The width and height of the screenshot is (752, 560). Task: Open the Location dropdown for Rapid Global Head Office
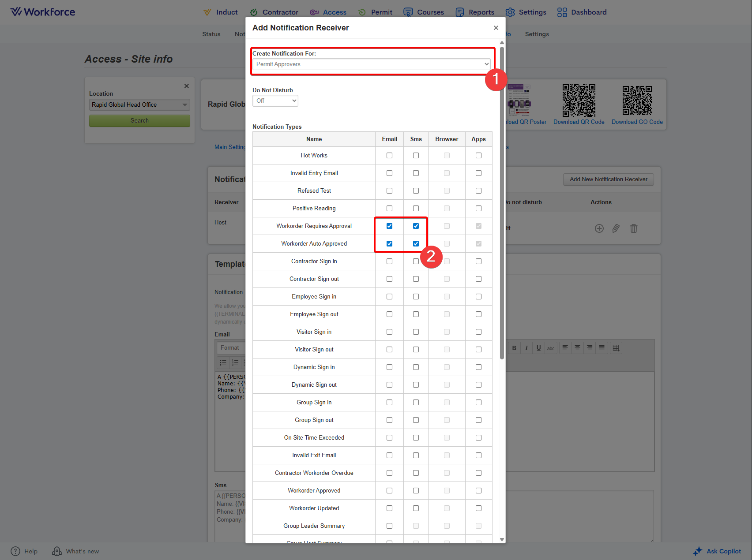pyautogui.click(x=139, y=105)
